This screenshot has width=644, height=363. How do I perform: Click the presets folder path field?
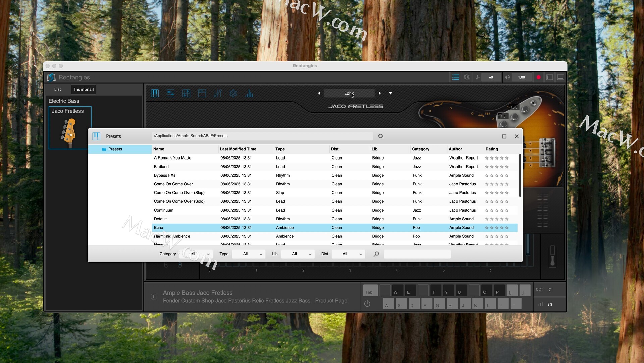(x=262, y=136)
